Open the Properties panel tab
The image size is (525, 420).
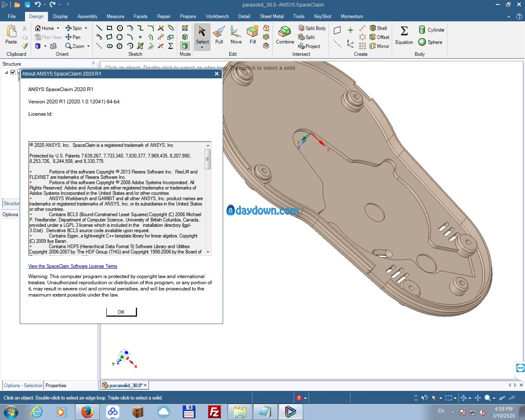click(56, 386)
